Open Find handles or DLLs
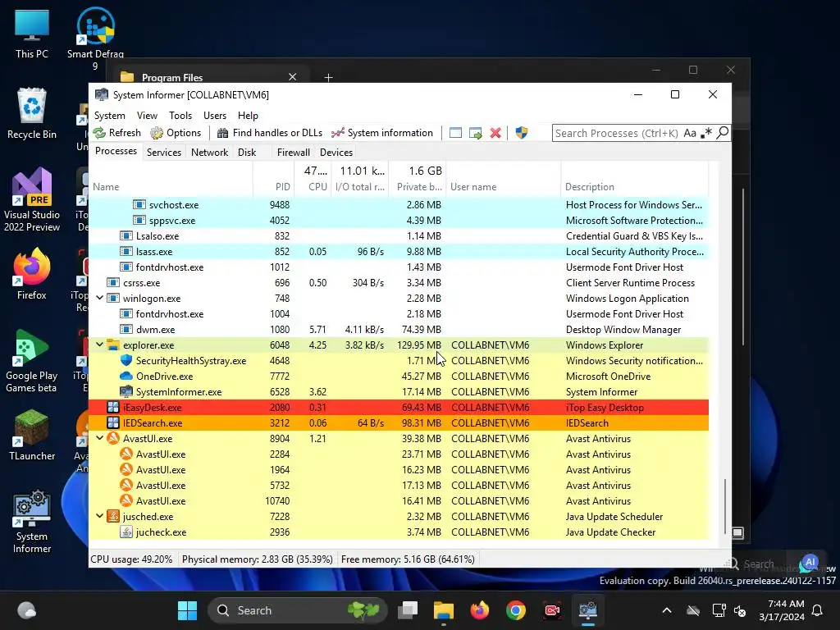Viewport: 840px width, 630px height. 269,133
